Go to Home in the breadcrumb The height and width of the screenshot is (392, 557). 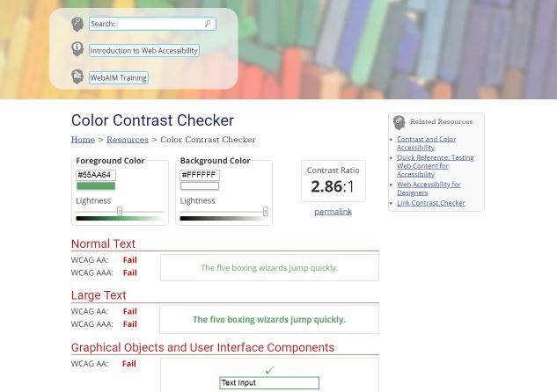pyautogui.click(x=83, y=140)
